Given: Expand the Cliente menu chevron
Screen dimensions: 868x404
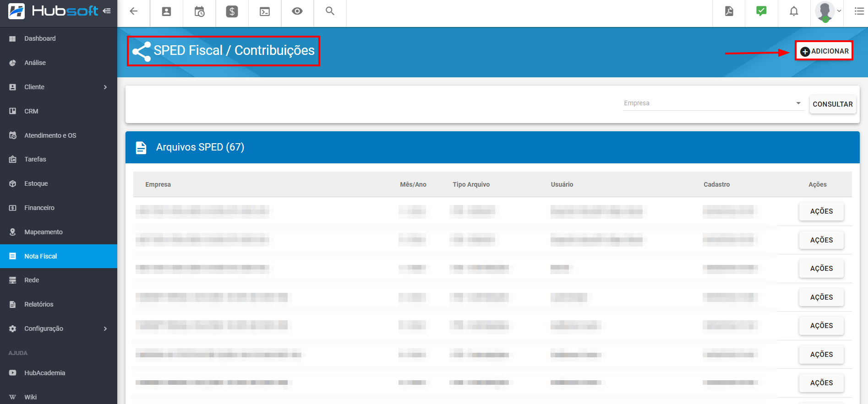Looking at the screenshot, I should tap(105, 87).
